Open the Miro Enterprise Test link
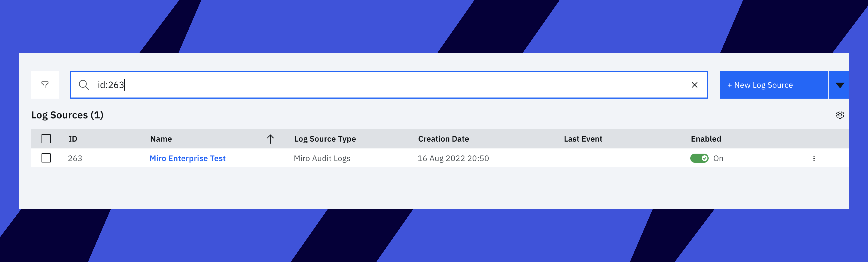 [187, 158]
